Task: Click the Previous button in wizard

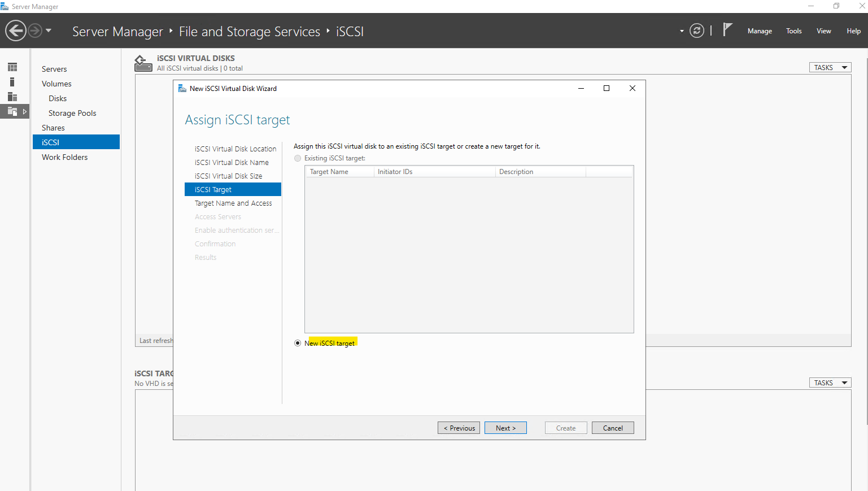Action: click(x=459, y=428)
